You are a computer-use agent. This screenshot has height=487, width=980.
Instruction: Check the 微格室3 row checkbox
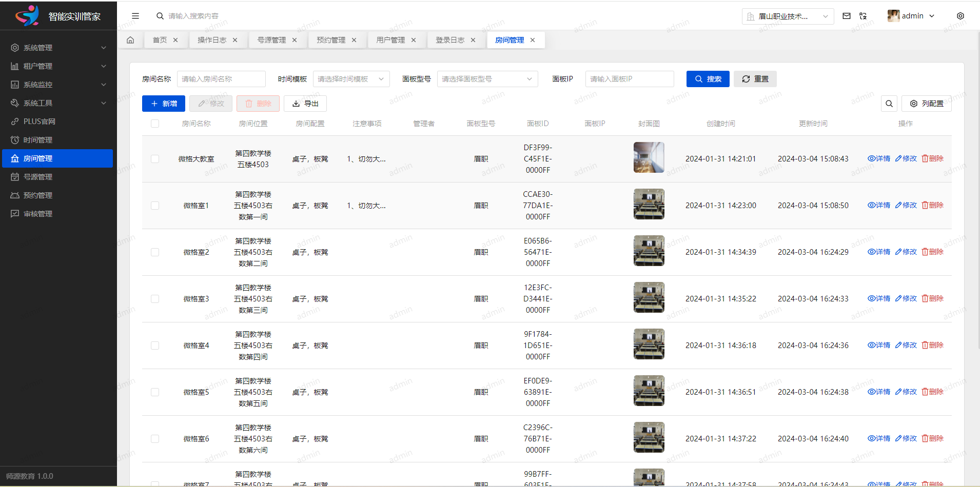pos(155,299)
